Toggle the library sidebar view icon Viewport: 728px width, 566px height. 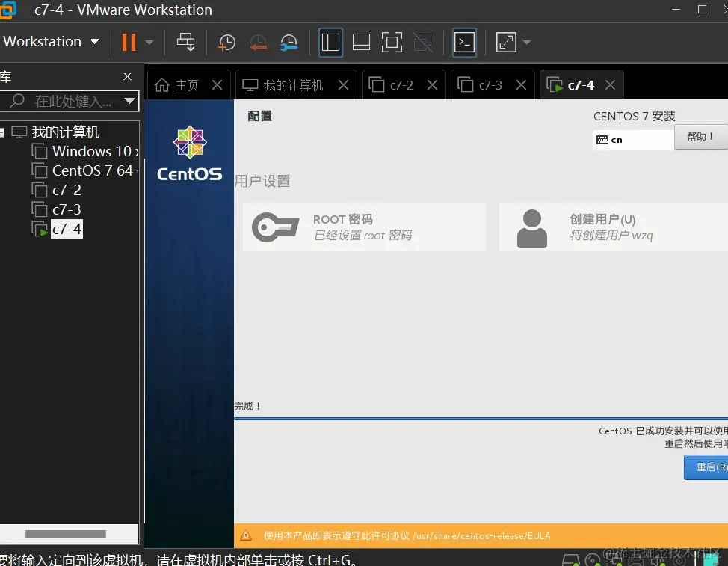(x=330, y=43)
